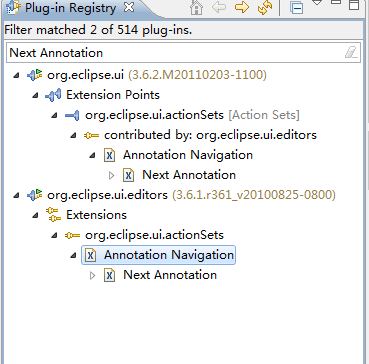Click the Collapse All toolbar icon
This screenshot has height=364, width=369.
coord(296,8)
